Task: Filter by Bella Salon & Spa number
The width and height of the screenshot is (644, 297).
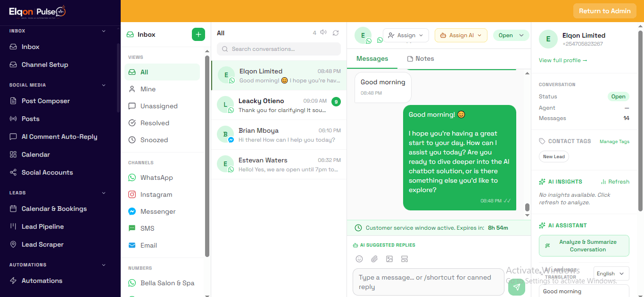Action: point(162,283)
